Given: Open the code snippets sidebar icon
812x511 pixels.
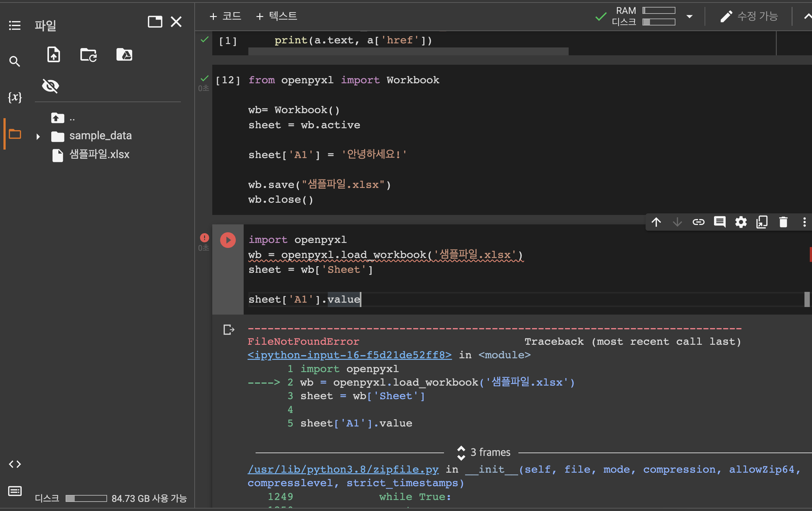Looking at the screenshot, I should (15, 464).
